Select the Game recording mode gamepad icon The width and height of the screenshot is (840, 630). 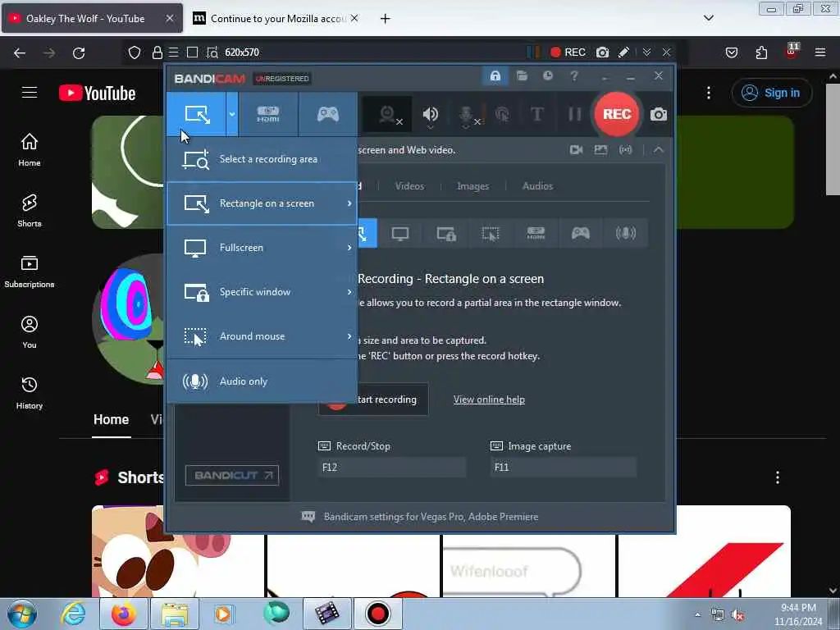coord(328,114)
